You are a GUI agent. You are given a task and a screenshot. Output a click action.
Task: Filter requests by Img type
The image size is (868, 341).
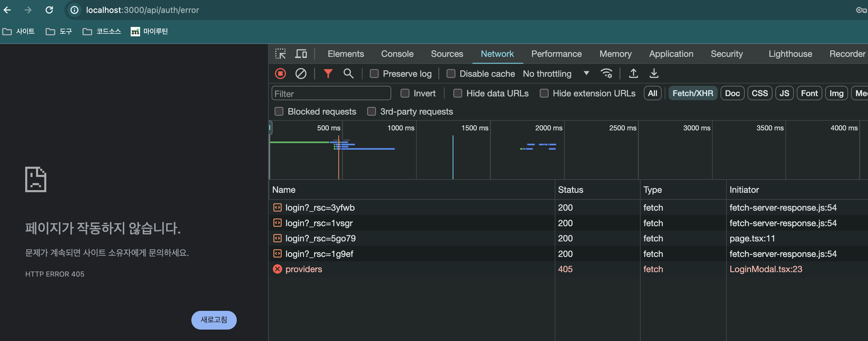click(x=836, y=93)
